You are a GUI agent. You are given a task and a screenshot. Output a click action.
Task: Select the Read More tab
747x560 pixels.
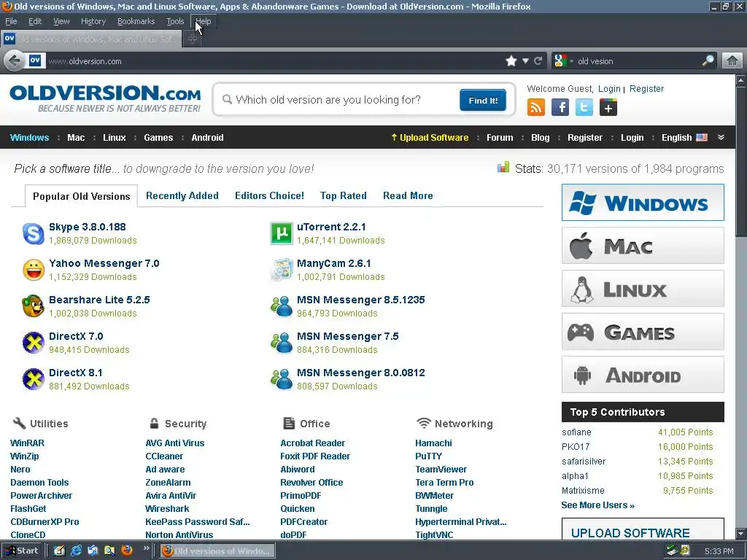tap(408, 195)
